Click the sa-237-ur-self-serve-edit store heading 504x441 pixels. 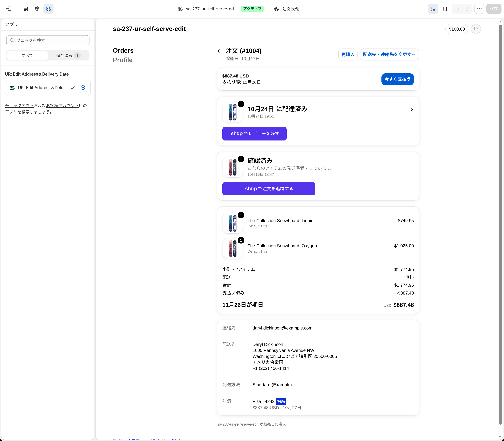tap(149, 29)
